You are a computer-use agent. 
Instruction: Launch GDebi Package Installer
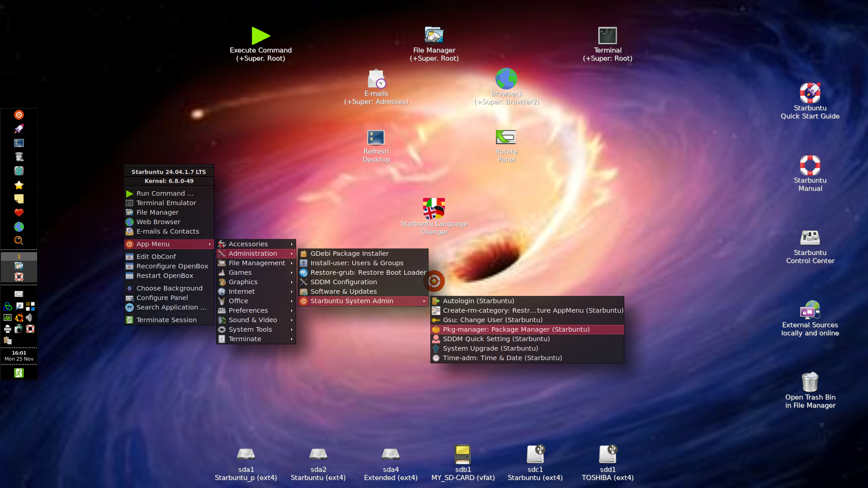click(363, 253)
